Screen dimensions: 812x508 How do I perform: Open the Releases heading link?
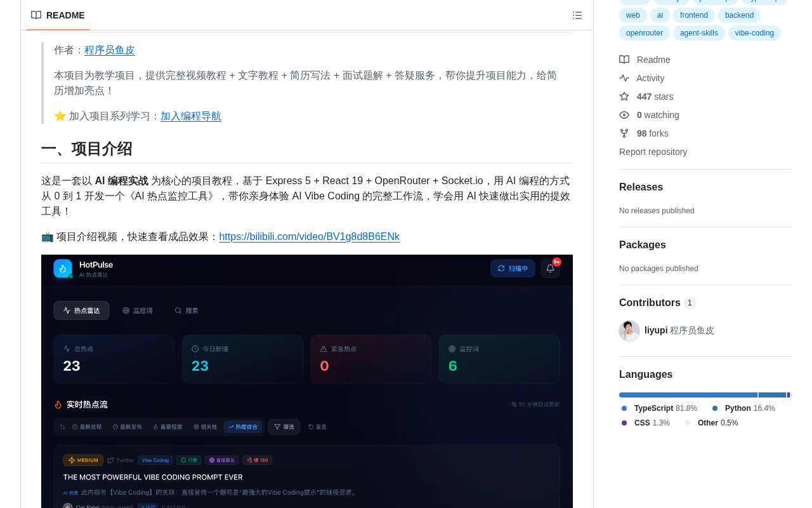pyautogui.click(x=641, y=187)
